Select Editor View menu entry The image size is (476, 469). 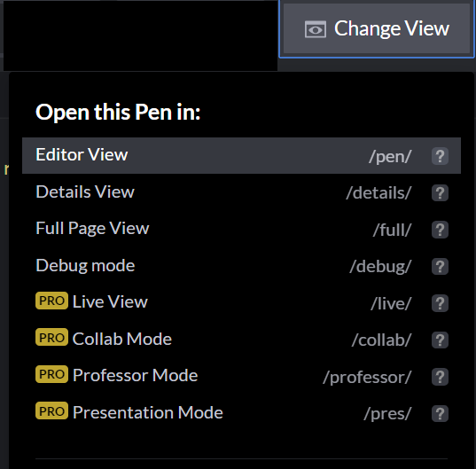point(241,156)
